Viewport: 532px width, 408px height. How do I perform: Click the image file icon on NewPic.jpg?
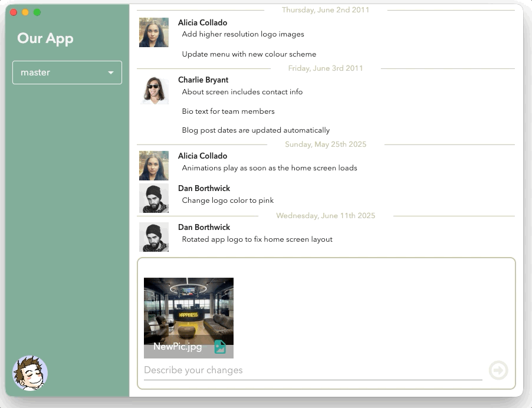click(220, 347)
